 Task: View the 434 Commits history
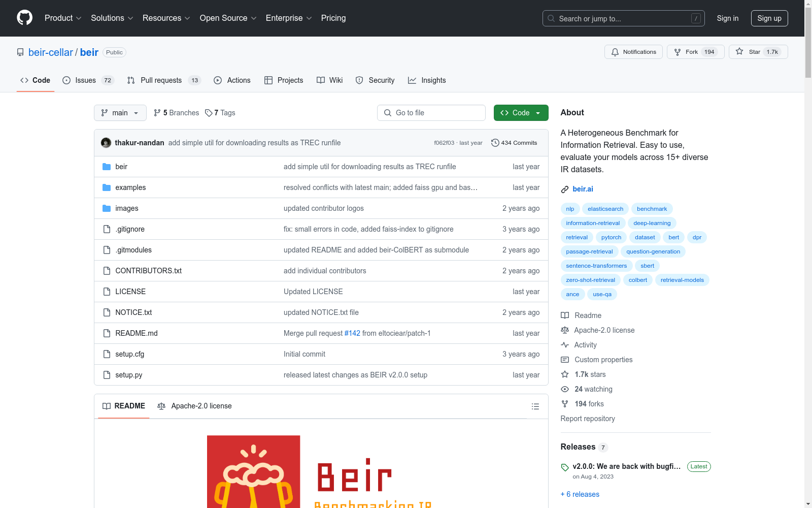point(514,143)
